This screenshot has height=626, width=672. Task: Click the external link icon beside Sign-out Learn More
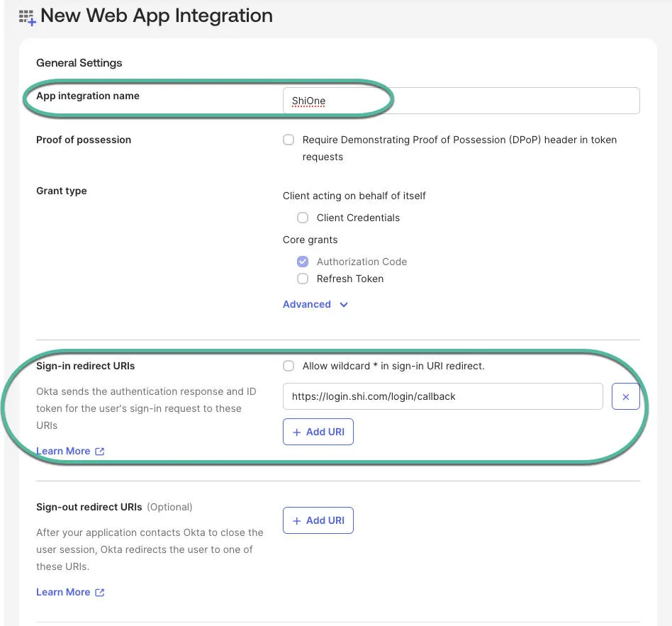point(99,592)
